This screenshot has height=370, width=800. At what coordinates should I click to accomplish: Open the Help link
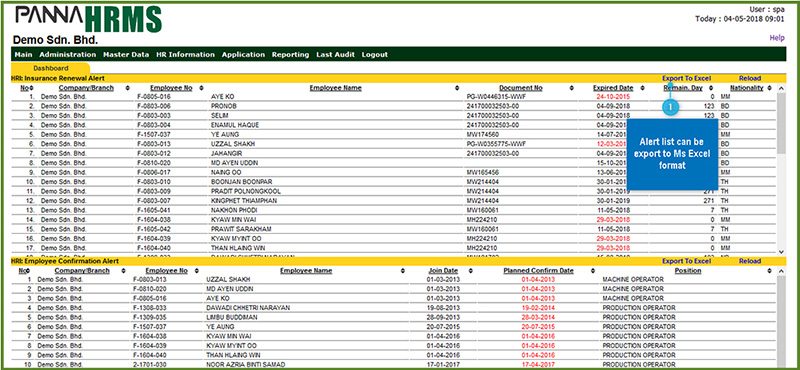777,38
